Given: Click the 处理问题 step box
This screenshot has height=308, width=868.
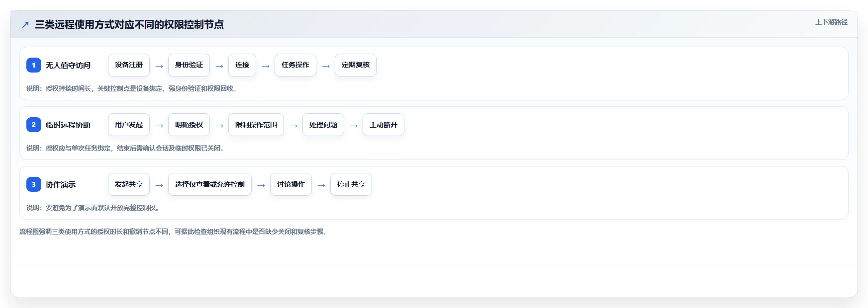Looking at the screenshot, I should coord(323,125).
